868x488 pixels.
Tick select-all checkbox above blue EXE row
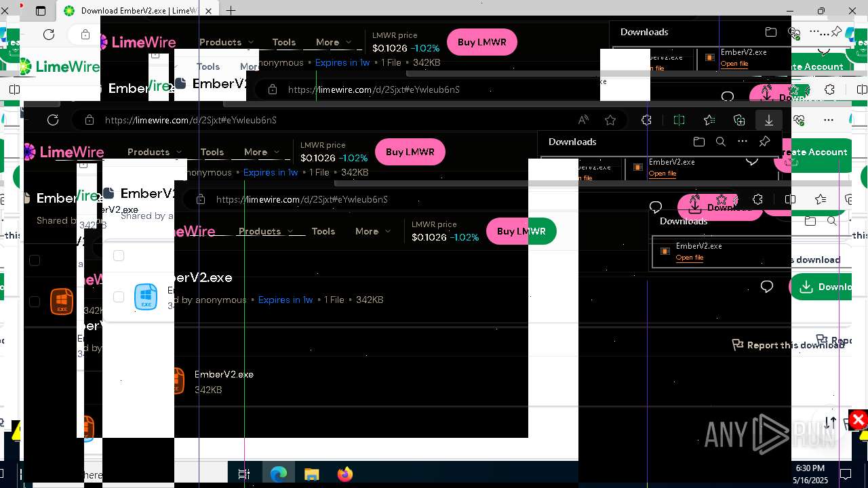(x=119, y=256)
